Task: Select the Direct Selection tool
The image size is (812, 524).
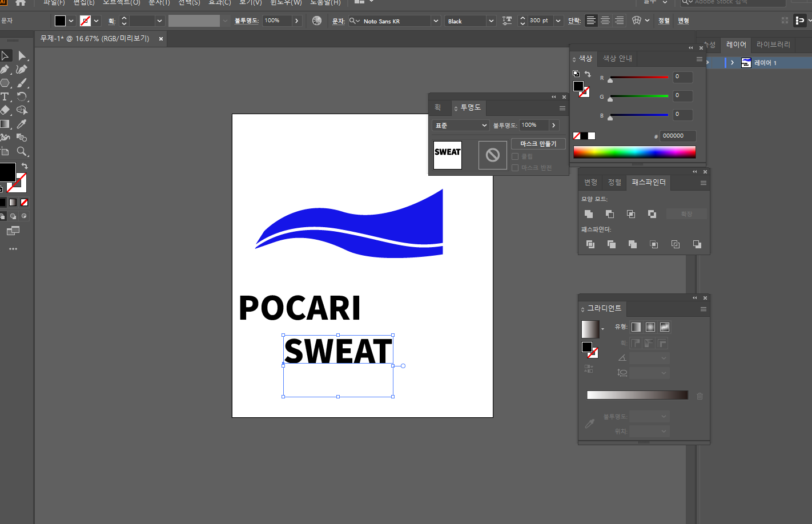Action: (x=22, y=55)
